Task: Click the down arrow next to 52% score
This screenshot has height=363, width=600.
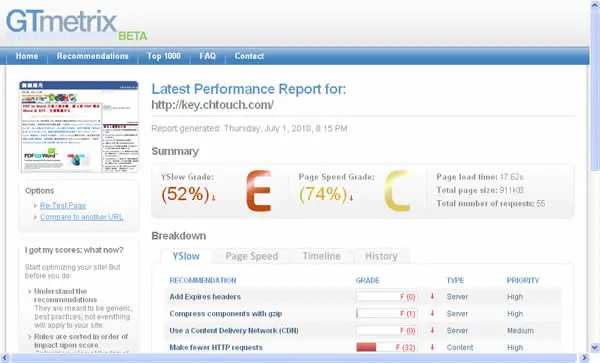Action: click(214, 198)
